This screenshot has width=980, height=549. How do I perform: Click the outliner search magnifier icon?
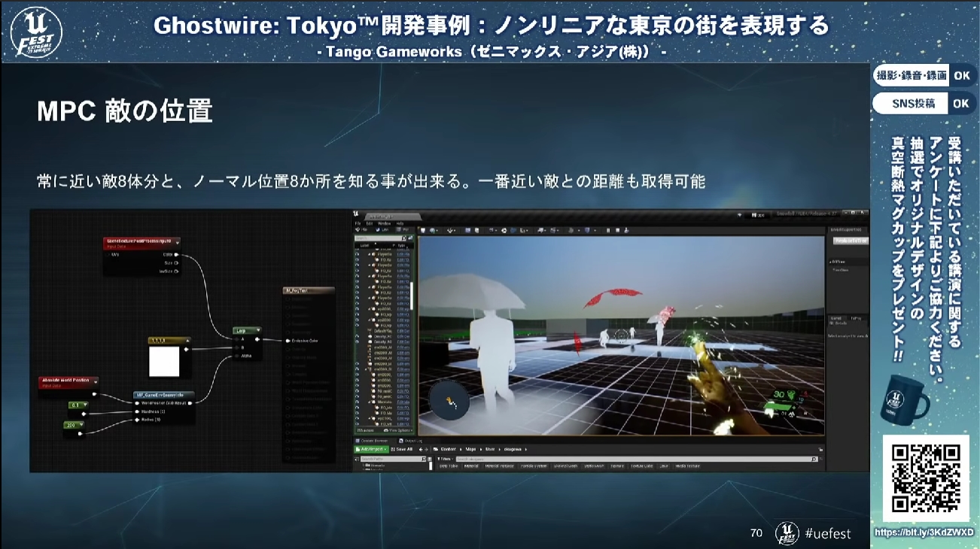[x=404, y=238]
